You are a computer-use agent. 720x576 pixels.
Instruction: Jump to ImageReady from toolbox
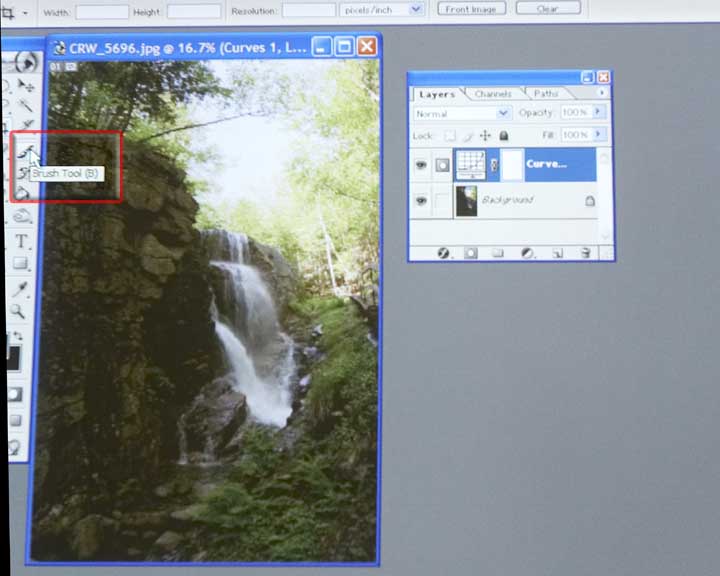point(15,446)
